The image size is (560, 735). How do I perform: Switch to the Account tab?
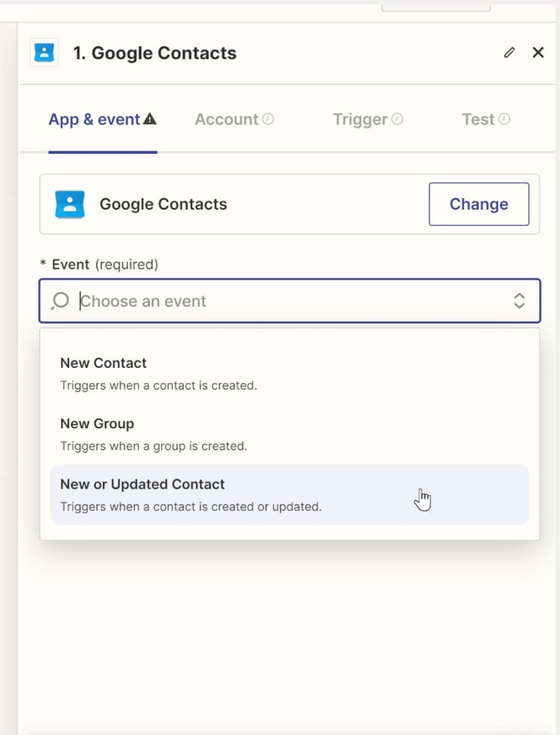coord(226,120)
